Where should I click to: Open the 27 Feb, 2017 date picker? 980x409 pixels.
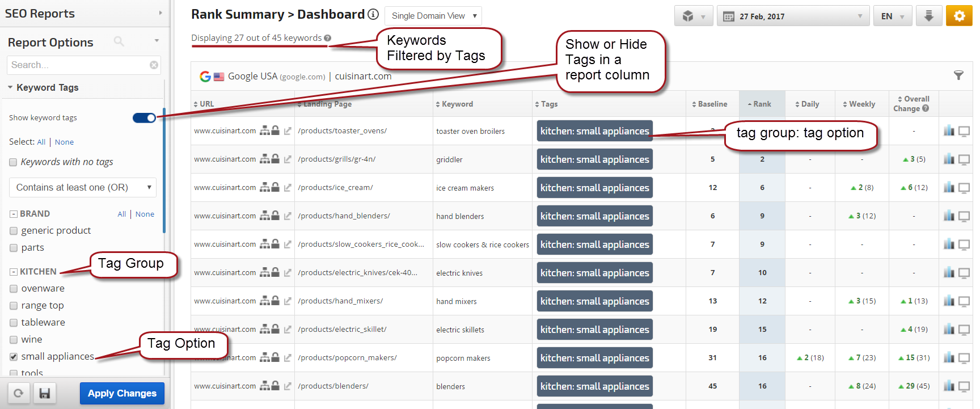click(793, 16)
